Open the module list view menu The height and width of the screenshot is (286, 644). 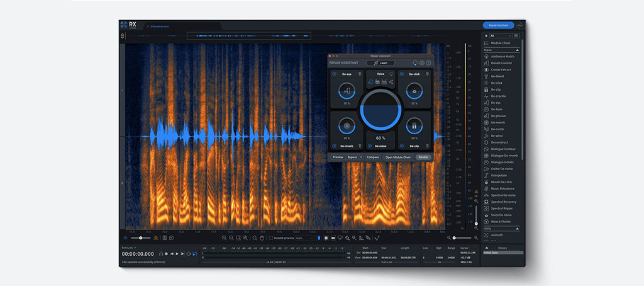point(516,36)
